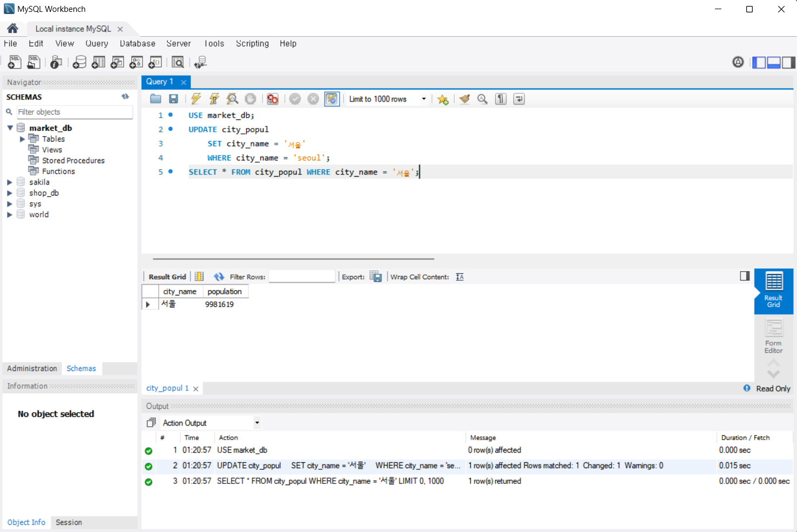Toggle continue-on-error stop icon

[273, 99]
